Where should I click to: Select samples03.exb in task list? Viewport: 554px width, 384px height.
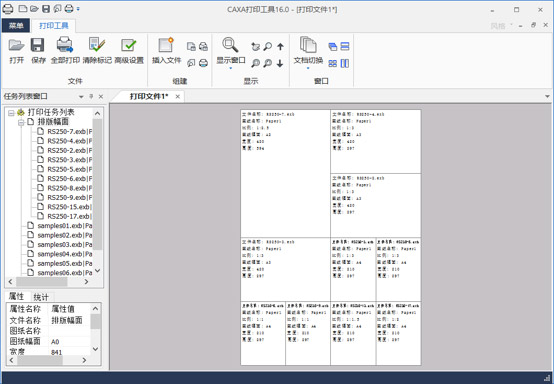coord(60,244)
